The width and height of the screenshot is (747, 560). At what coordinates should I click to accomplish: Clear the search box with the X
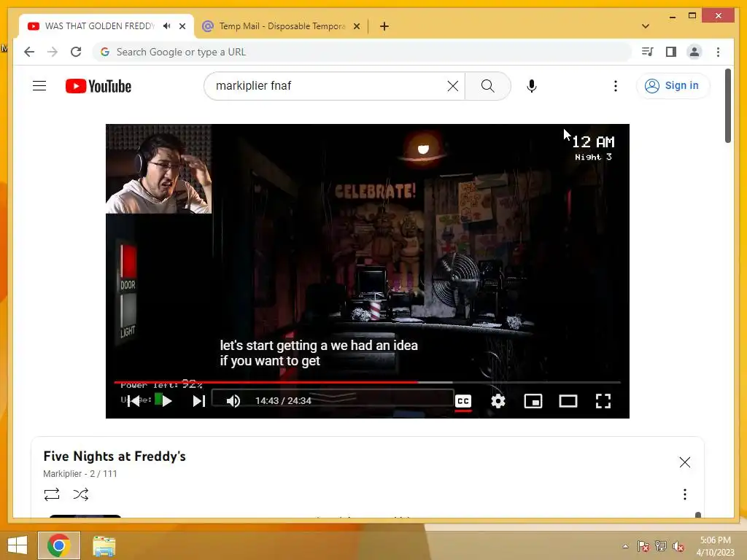point(452,86)
